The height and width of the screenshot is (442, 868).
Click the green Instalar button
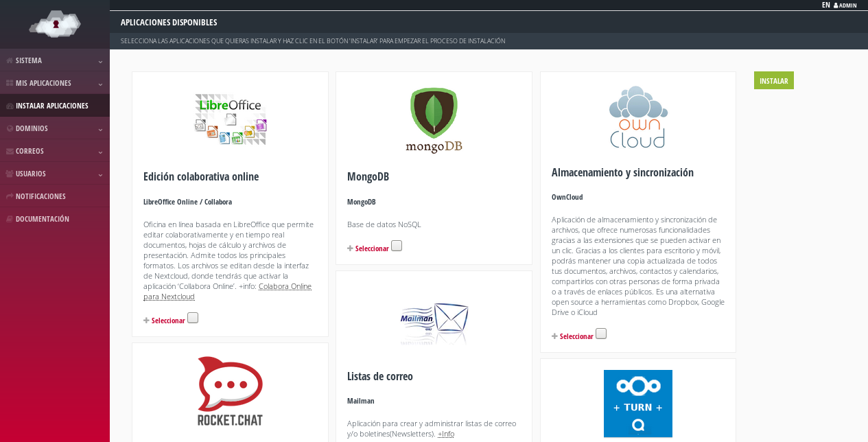pyautogui.click(x=774, y=80)
